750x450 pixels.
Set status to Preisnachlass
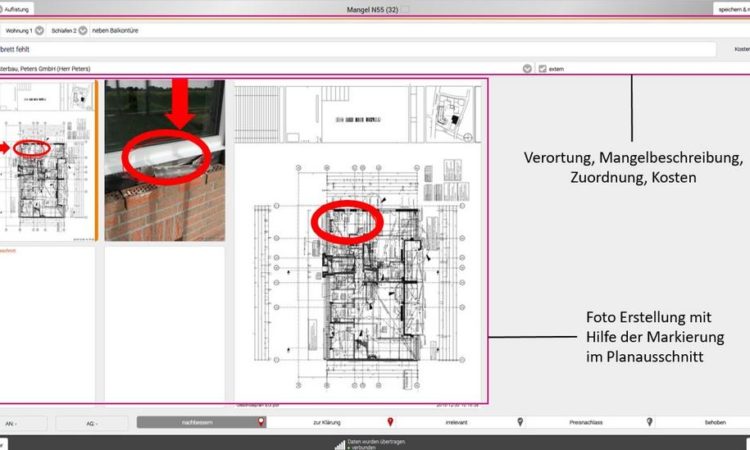click(x=586, y=422)
